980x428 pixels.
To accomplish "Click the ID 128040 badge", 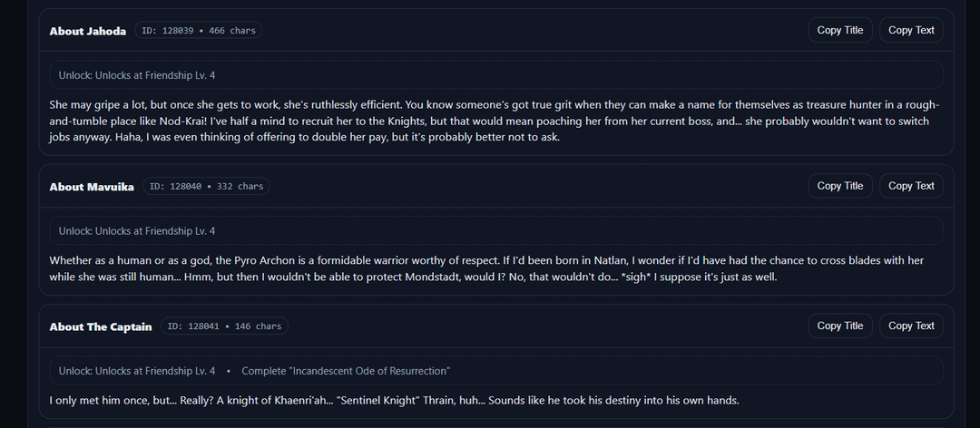I will [x=207, y=187].
